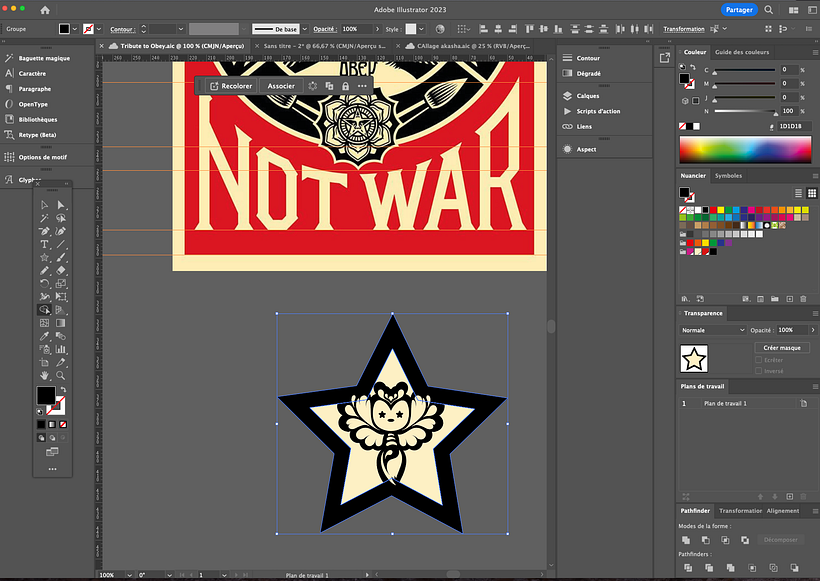Select the Star shape tool
The width and height of the screenshot is (820, 581).
pyautogui.click(x=45, y=257)
